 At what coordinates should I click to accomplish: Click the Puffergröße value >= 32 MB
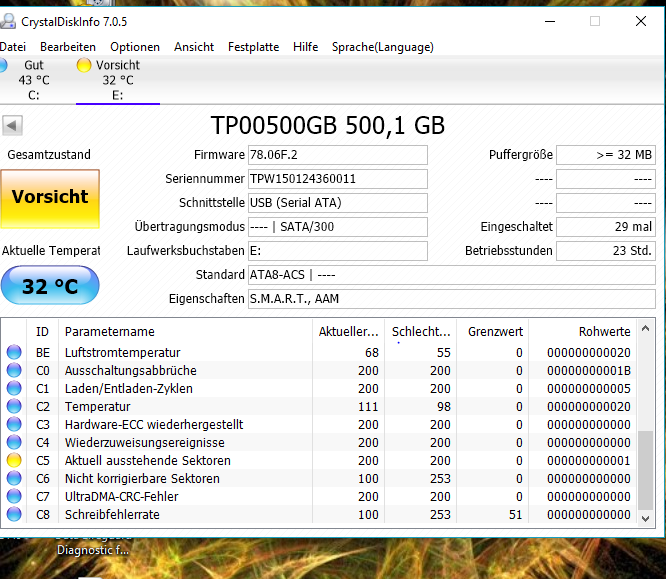click(606, 155)
